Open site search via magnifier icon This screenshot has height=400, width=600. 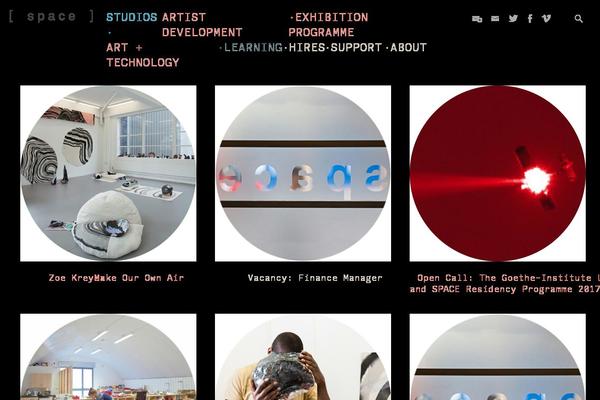579,18
